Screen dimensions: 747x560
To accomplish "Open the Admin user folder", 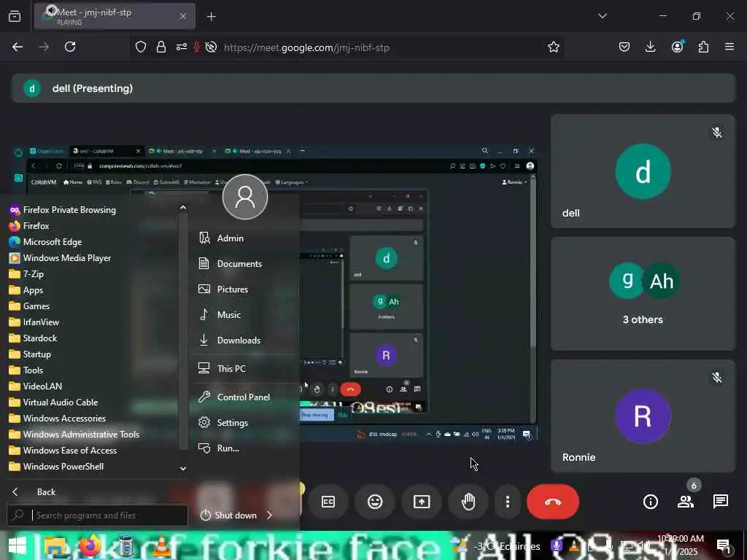I will point(222,238).
